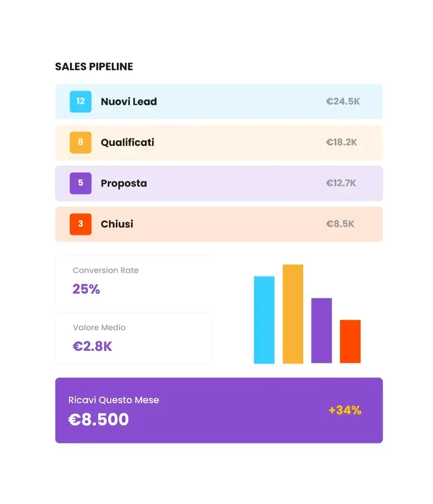This screenshot has width=433, height=504.
Task: Select the purple chart bar
Action: (x=321, y=331)
